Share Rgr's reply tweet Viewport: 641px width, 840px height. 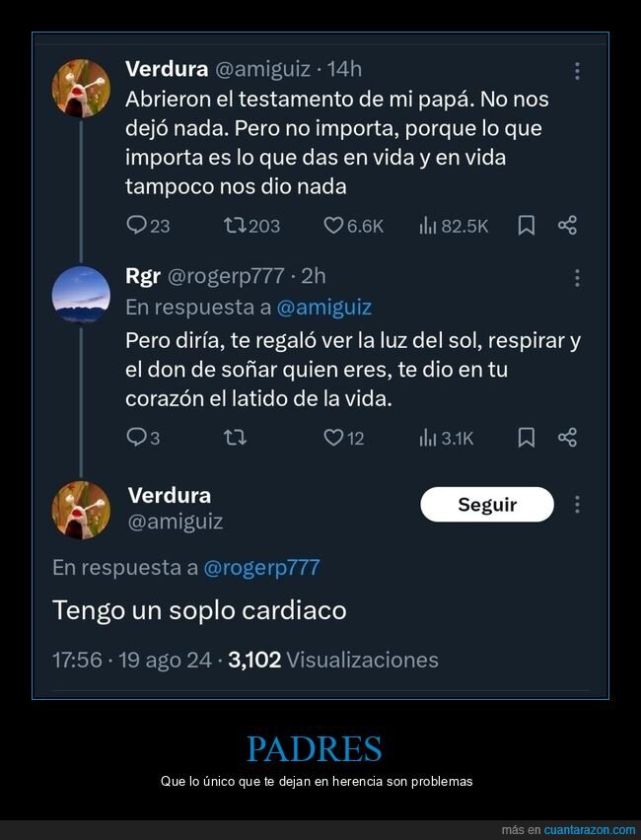[567, 438]
